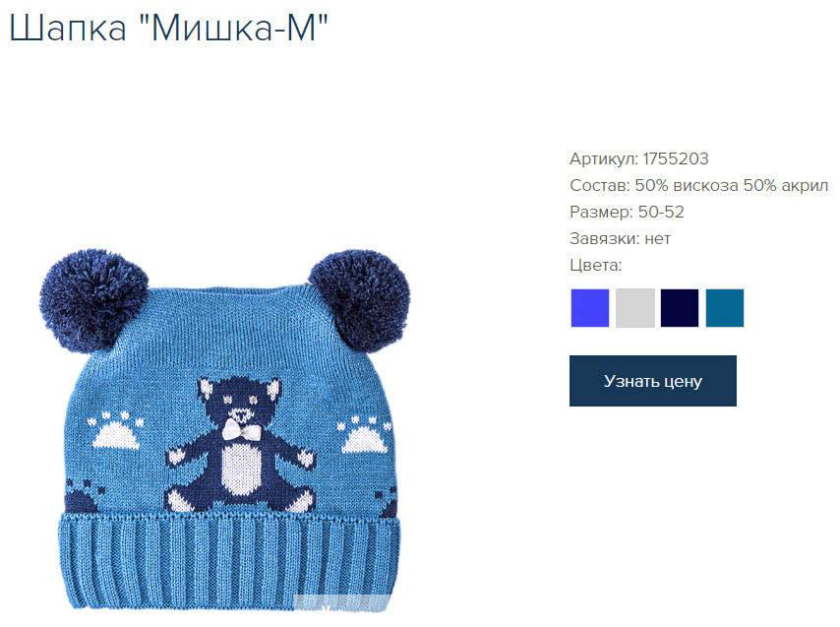This screenshot has width=840, height=627.
Task: Click the Состав composition text line
Action: [x=698, y=185]
